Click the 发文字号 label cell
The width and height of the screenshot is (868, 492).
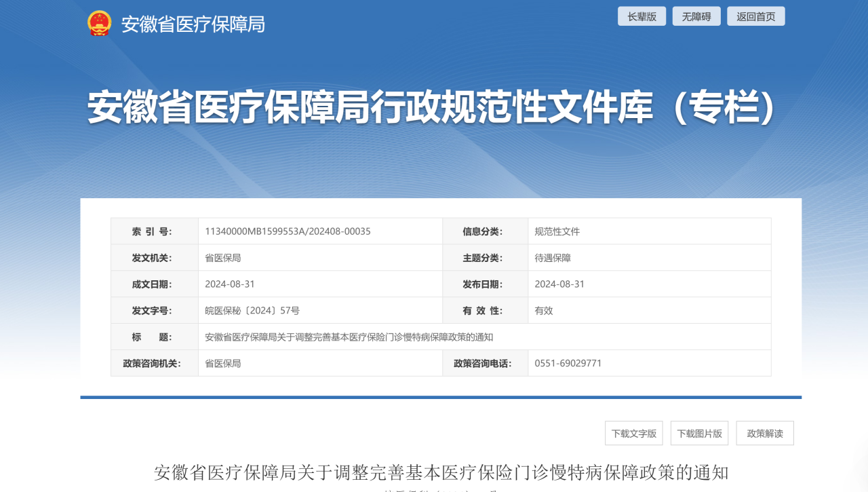coord(155,311)
